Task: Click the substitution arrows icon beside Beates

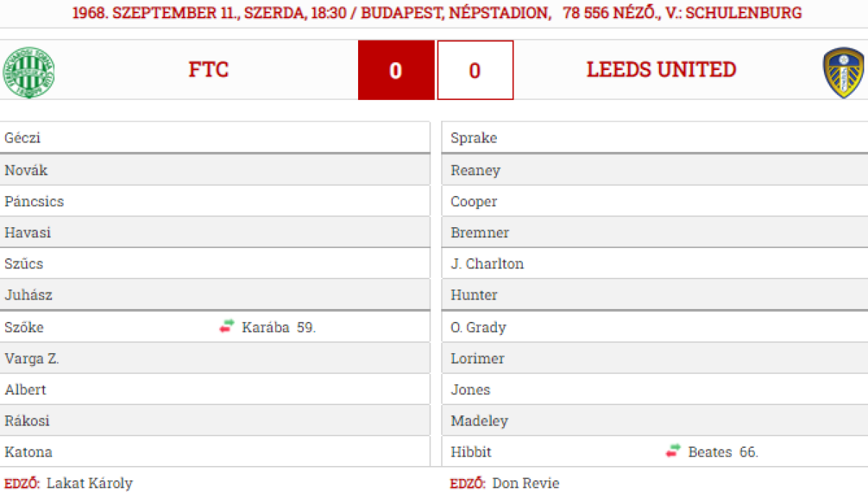Action: pyautogui.click(x=673, y=451)
